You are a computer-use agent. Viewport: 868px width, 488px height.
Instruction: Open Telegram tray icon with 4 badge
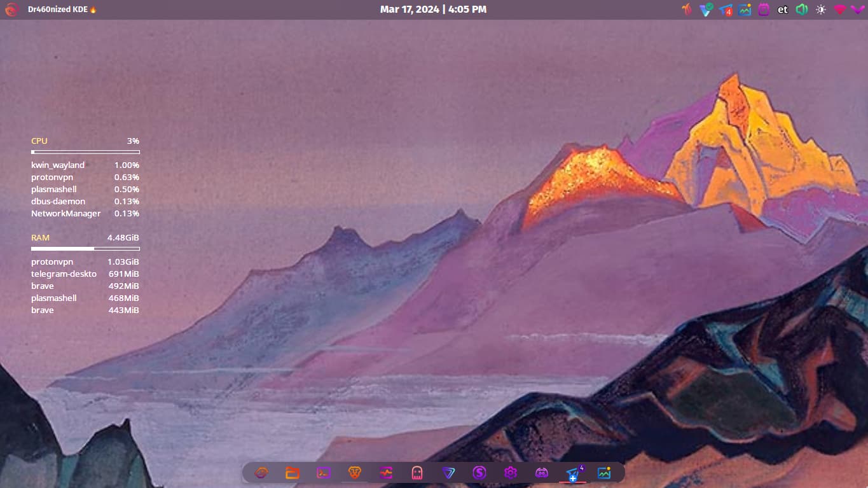click(x=726, y=10)
